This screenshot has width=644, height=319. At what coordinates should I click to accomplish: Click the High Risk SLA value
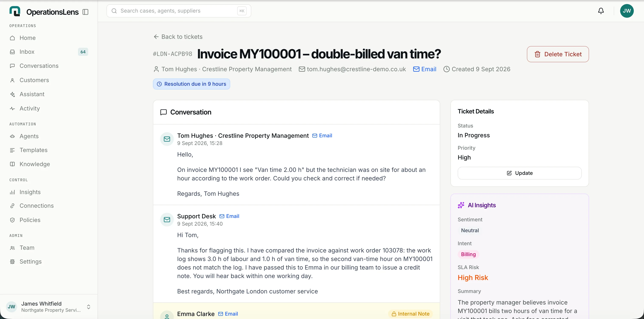473,278
